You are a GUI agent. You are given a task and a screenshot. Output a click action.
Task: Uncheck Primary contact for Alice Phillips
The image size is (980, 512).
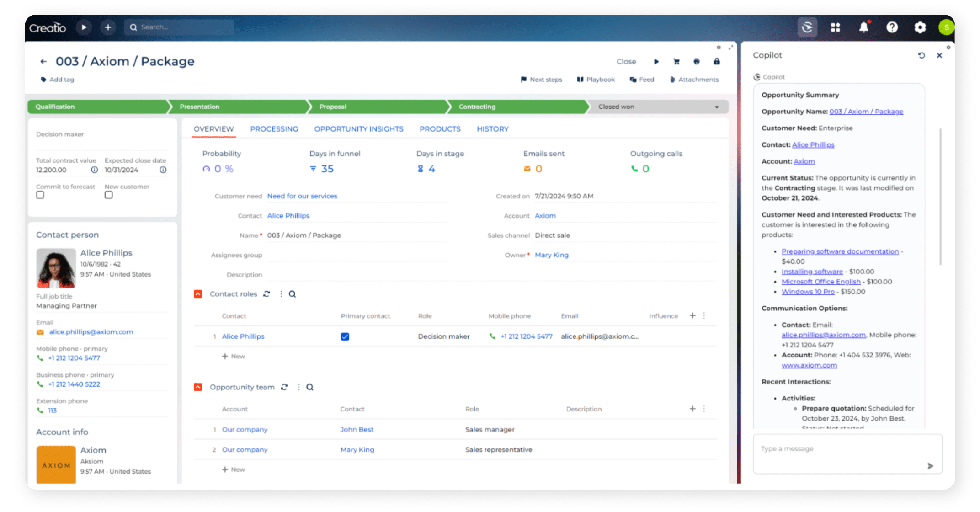tap(345, 336)
